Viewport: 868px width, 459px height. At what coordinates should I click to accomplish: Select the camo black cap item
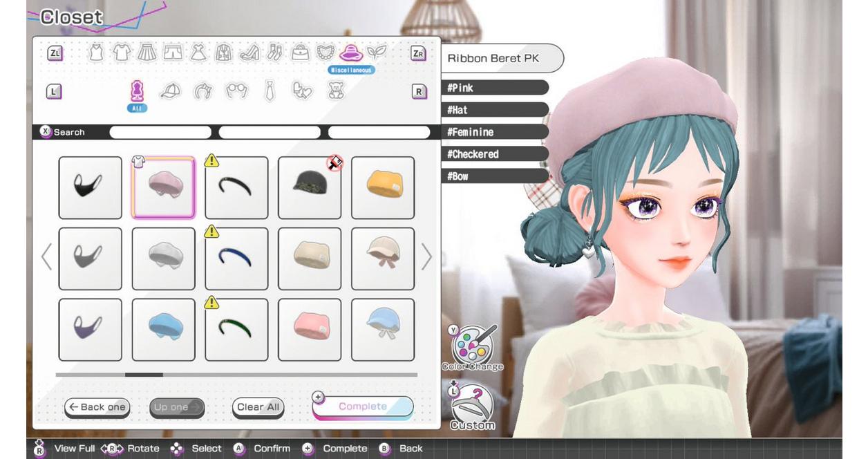pos(310,188)
